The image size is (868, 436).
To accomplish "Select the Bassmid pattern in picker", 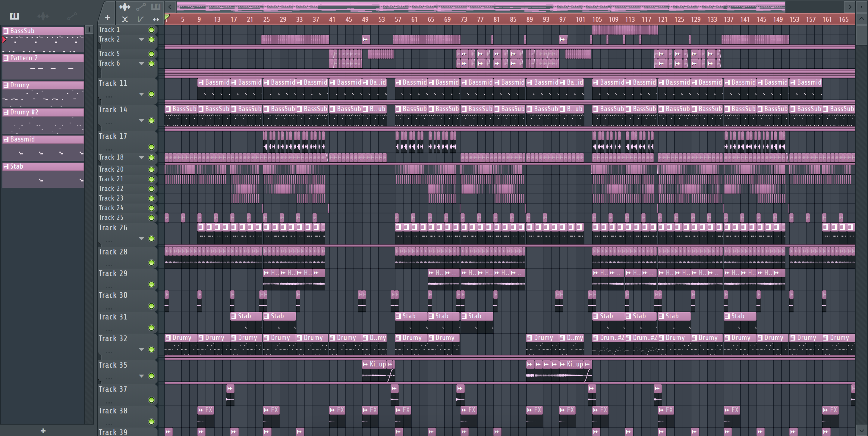I will tap(43, 148).
